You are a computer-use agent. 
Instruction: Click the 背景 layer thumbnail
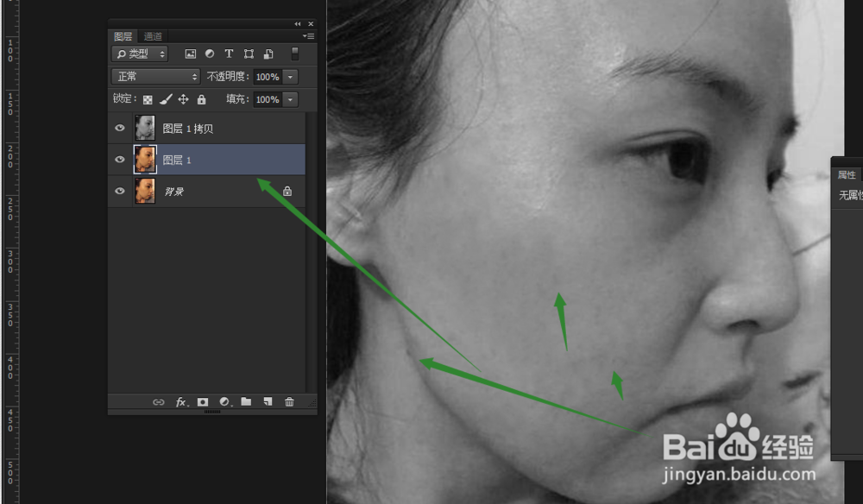(x=145, y=191)
